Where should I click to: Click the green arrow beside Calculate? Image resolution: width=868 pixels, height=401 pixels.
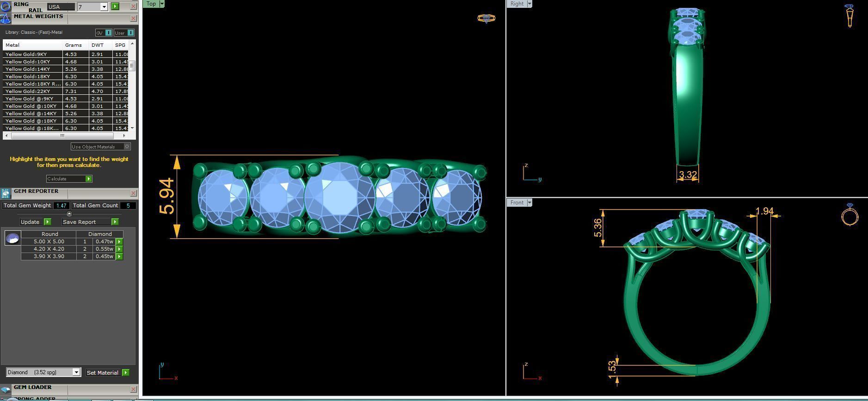[89, 179]
